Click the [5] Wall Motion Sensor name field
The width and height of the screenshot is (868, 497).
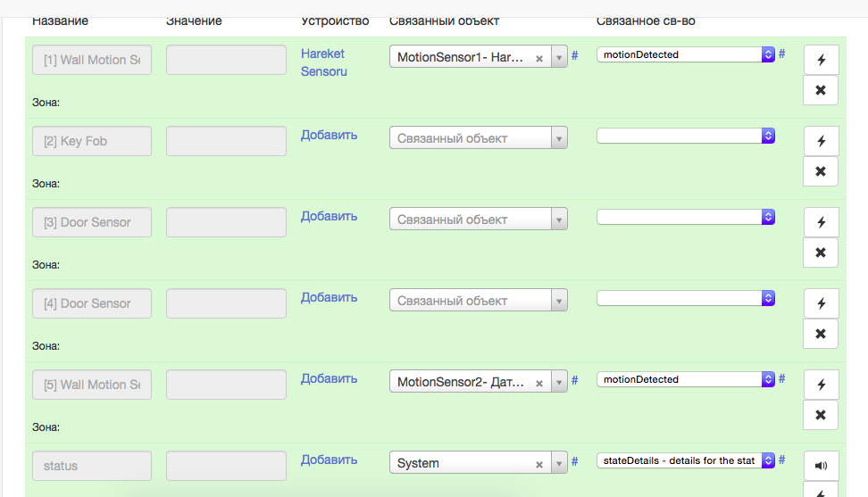[x=92, y=385]
